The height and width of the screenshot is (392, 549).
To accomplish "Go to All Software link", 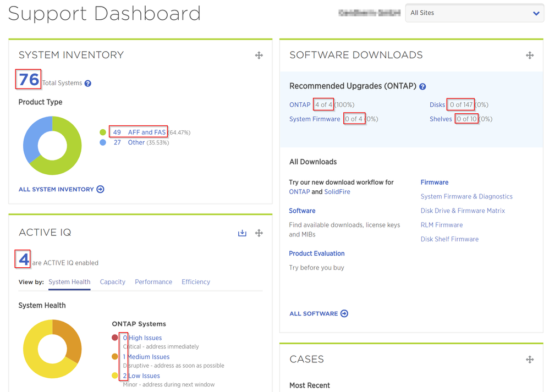I will point(319,313).
